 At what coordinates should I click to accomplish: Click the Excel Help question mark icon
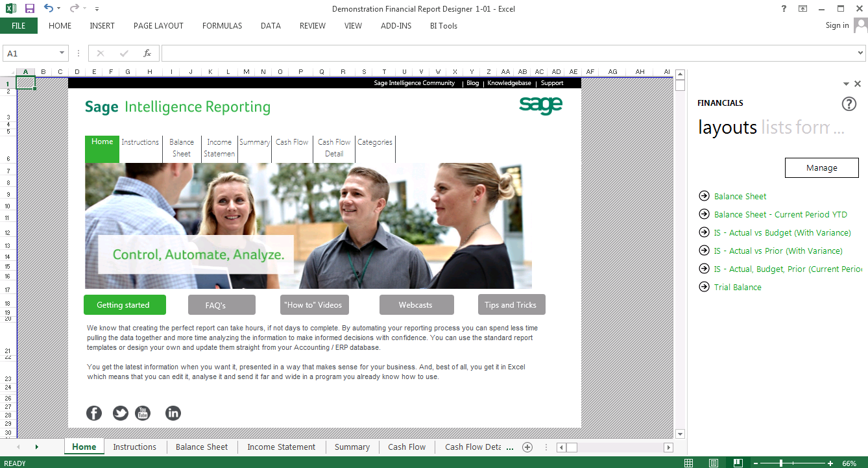784,8
